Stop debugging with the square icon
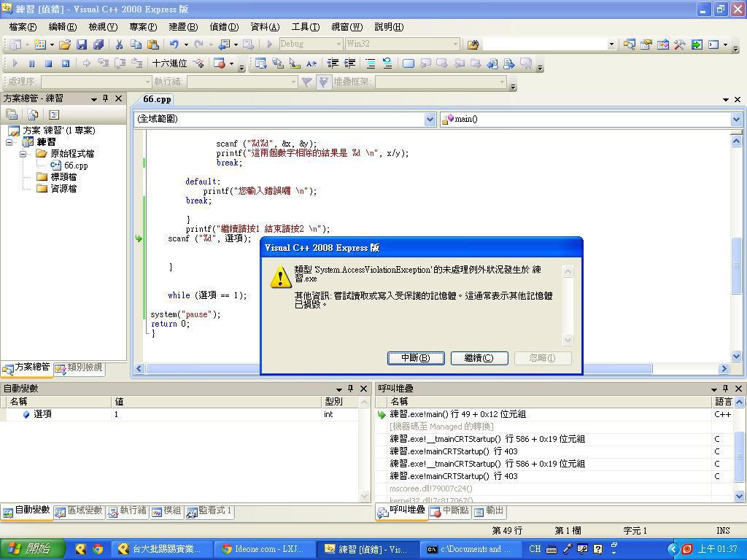Screen dimensions: 747x560 (x=48, y=63)
